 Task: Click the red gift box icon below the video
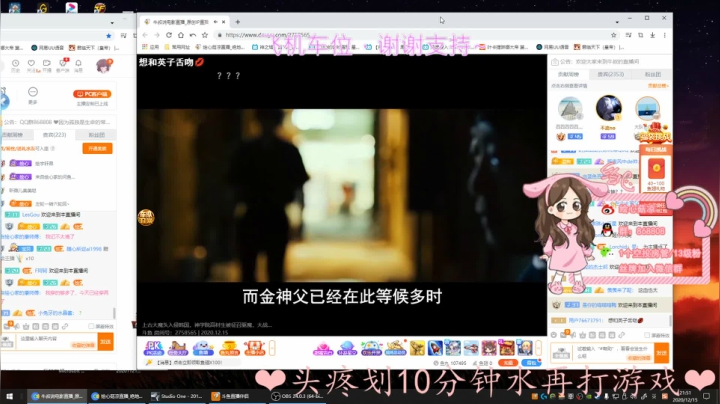point(254,348)
